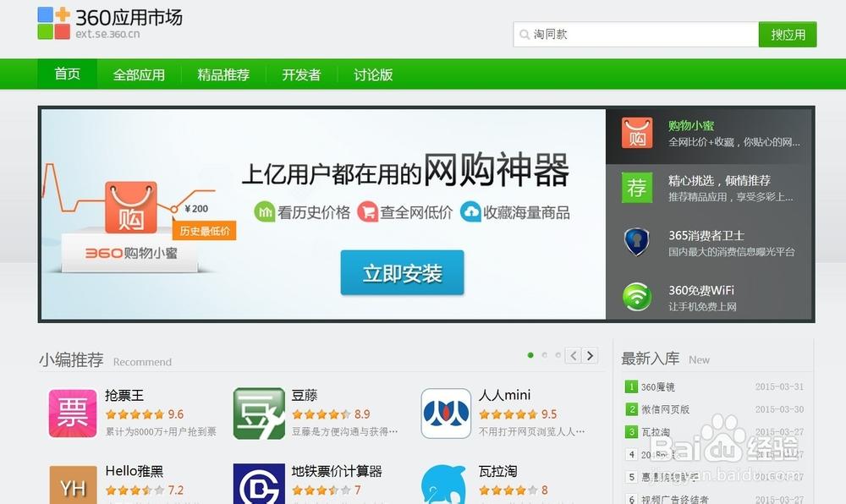This screenshot has width=846, height=504.
Task: Select the second carousel page dot
Action: (544, 355)
